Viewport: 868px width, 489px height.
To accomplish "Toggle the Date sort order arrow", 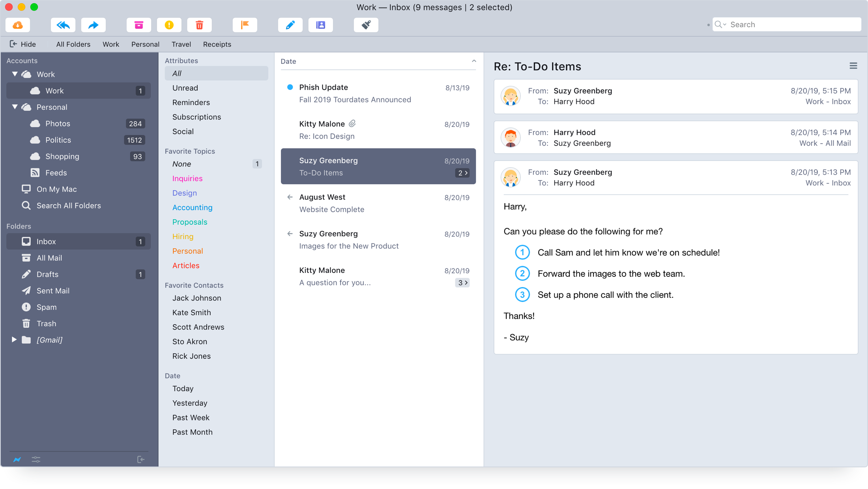I will pyautogui.click(x=474, y=61).
